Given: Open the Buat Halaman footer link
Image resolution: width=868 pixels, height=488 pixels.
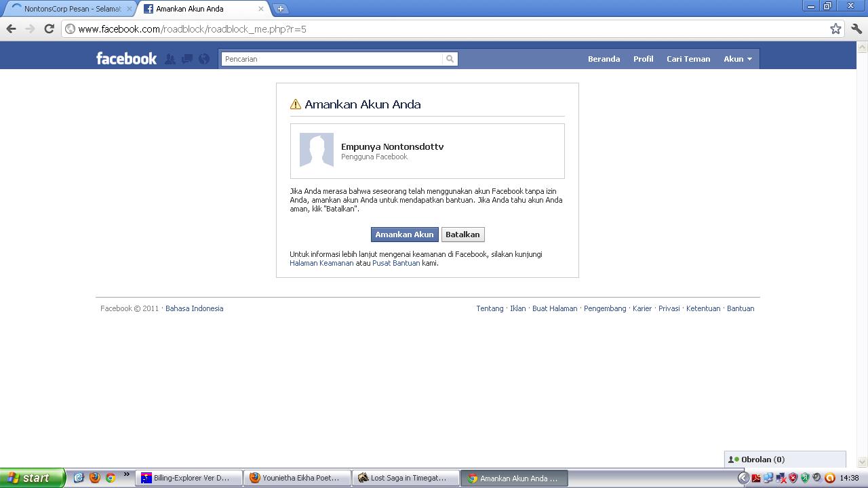Looking at the screenshot, I should tap(555, 308).
